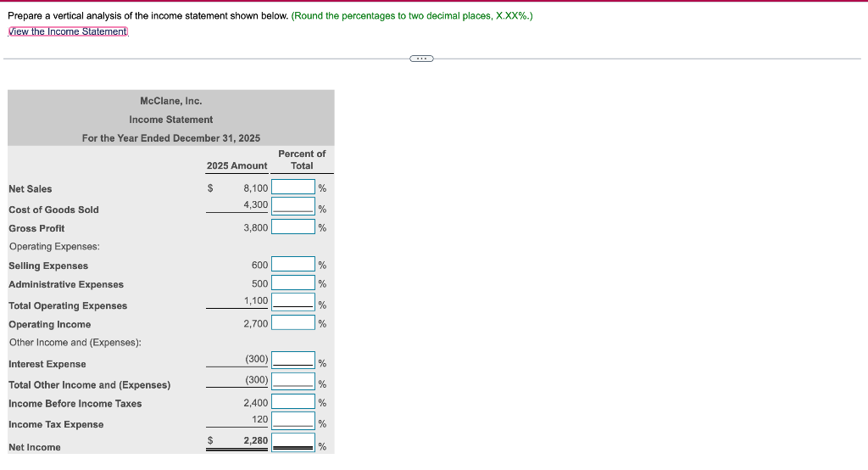Click the 4,300 Cost of Goods Sold amount
This screenshot has width=868, height=470.
click(255, 205)
